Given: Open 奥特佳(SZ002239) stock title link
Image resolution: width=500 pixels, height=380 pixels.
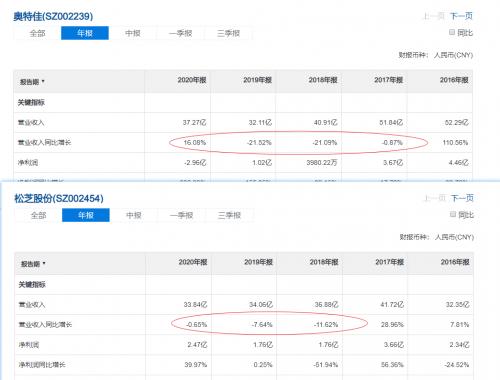Looking at the screenshot, I should [53, 16].
